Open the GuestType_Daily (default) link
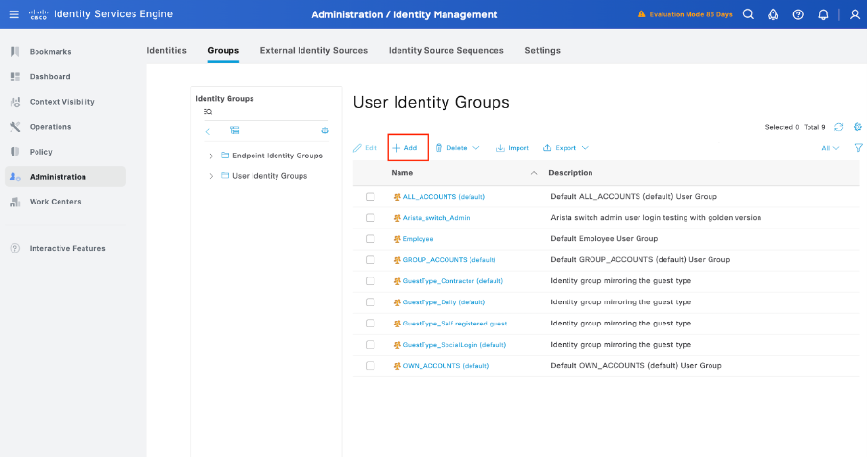 (444, 302)
